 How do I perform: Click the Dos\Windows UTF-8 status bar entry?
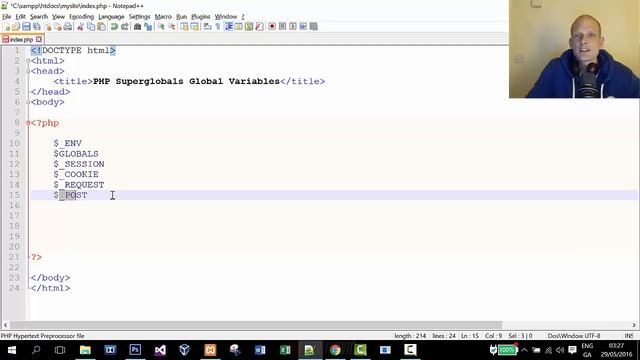tap(574, 336)
